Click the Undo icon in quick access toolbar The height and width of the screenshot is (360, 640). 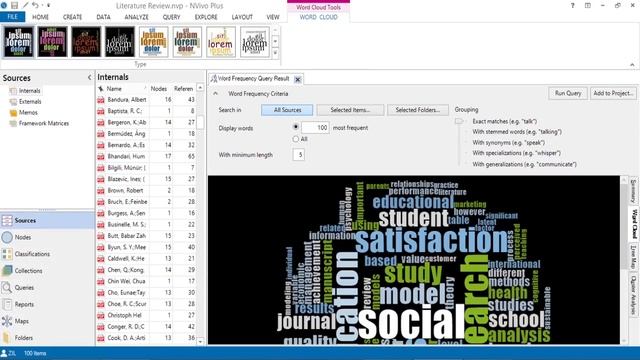(x=35, y=5)
